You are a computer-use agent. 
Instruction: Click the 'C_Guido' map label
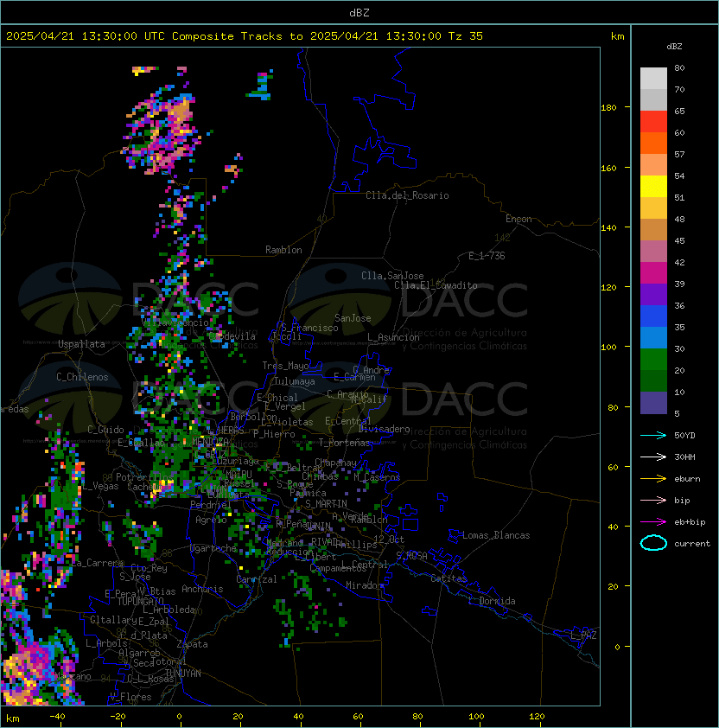(x=105, y=430)
